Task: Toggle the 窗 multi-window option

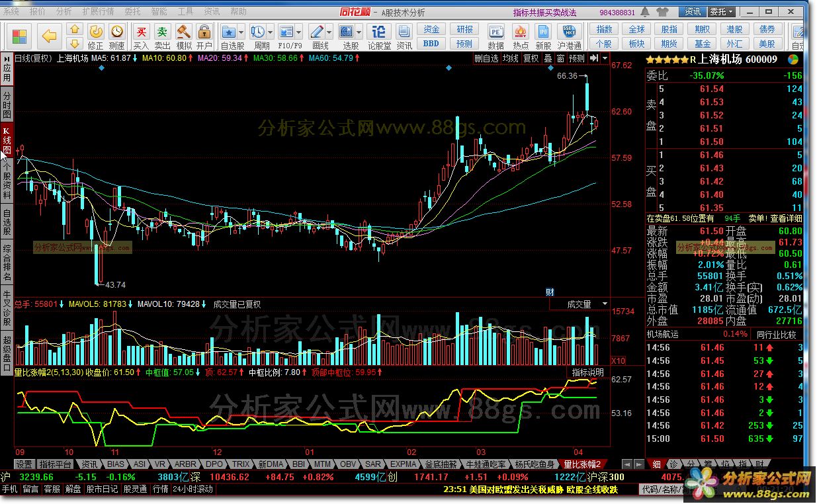Action: pyautogui.click(x=560, y=59)
